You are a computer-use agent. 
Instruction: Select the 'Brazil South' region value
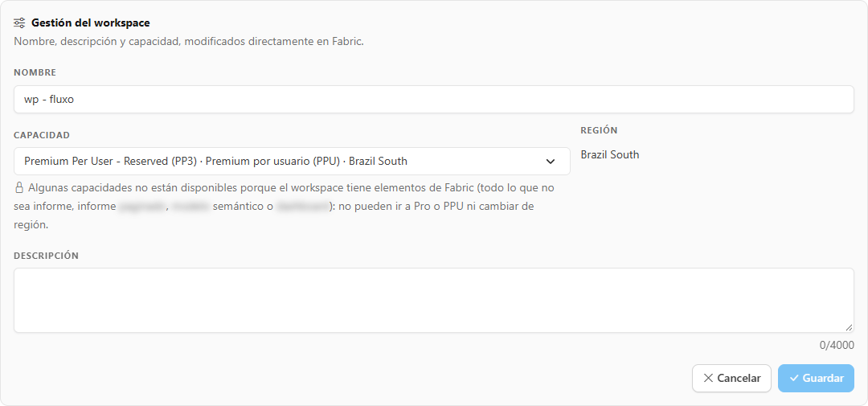[609, 154]
